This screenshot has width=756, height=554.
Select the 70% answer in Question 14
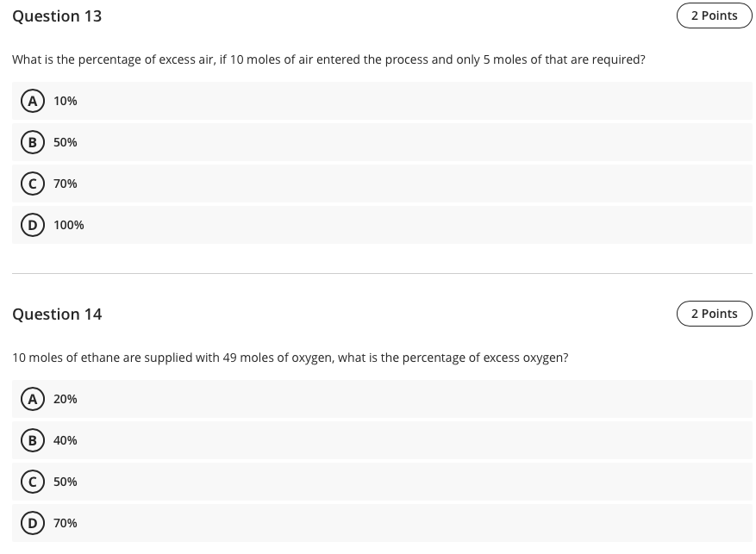tap(66, 523)
